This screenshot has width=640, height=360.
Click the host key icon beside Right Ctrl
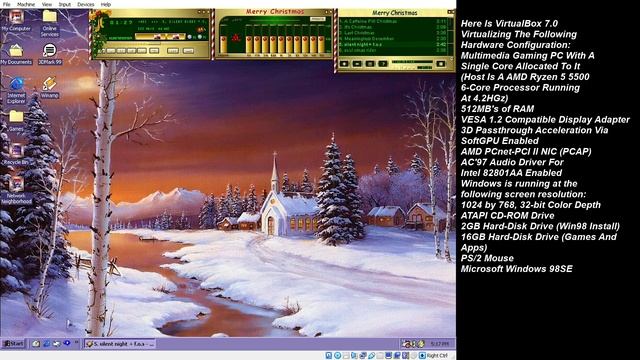422,356
